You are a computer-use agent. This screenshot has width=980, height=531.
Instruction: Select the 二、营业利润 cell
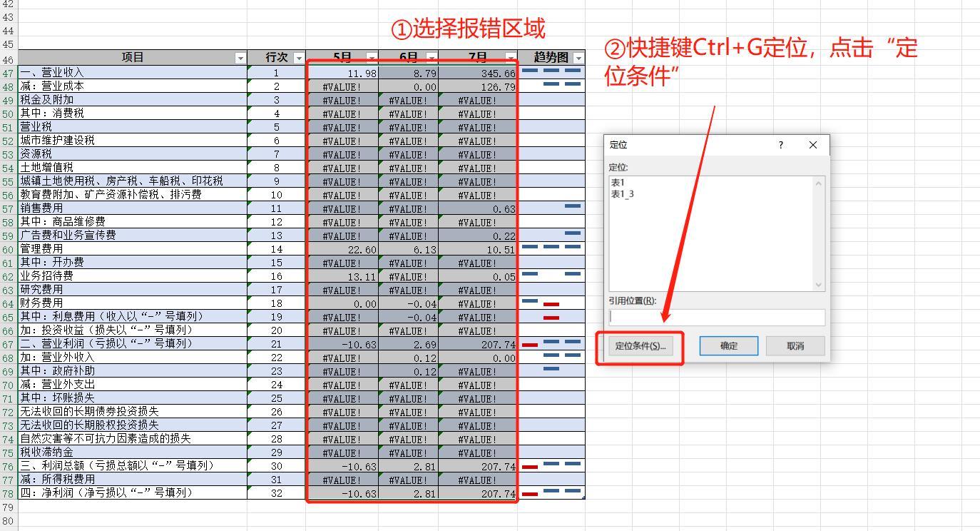pos(133,343)
